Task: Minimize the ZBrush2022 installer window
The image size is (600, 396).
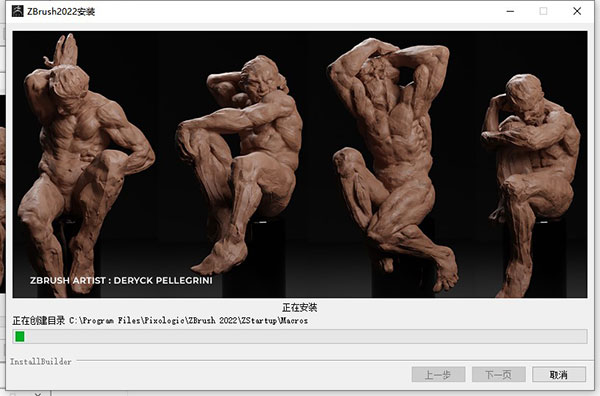Action: [x=510, y=11]
